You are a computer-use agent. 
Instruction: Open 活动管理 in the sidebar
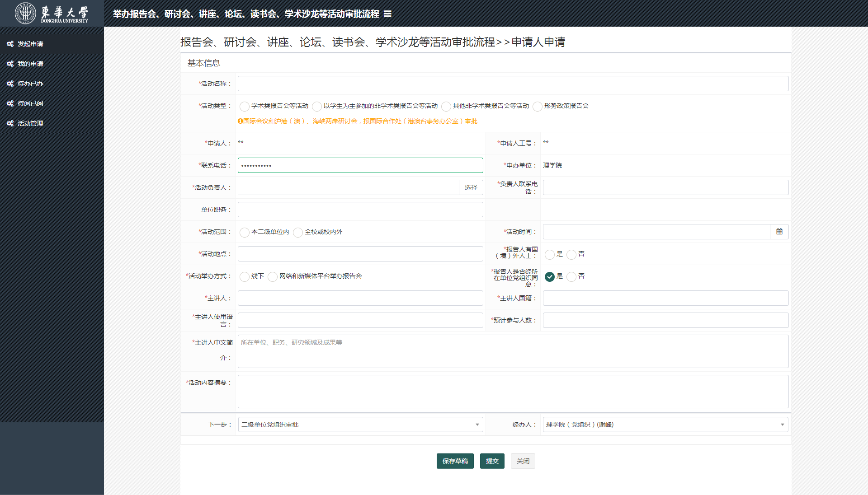coord(30,123)
